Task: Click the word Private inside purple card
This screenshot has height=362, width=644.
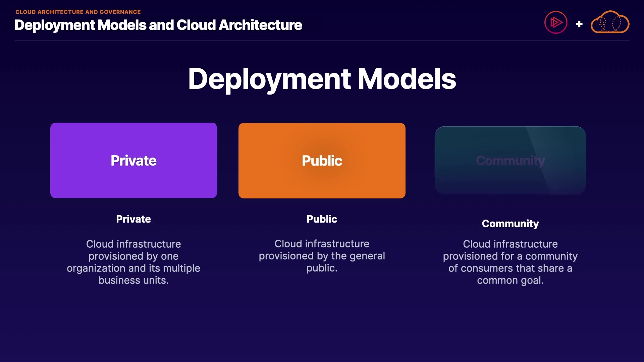Action: [133, 161]
